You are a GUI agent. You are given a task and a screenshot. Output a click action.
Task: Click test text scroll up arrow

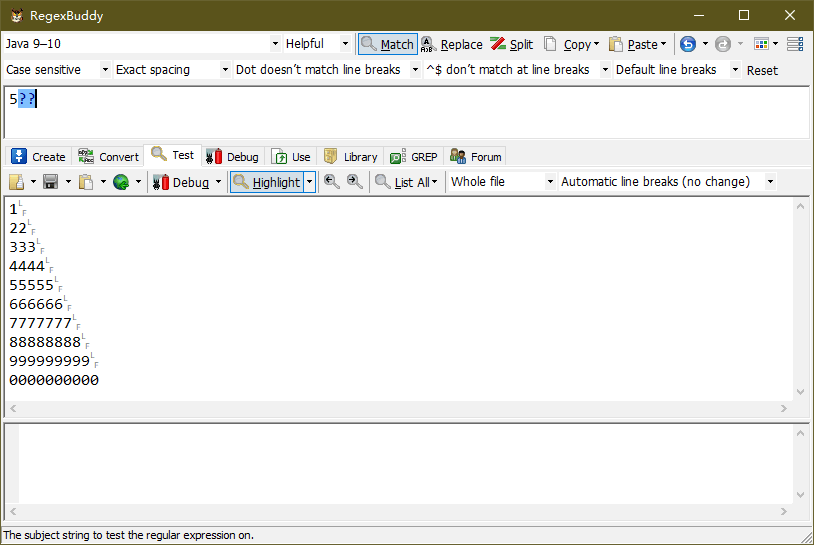coord(800,207)
